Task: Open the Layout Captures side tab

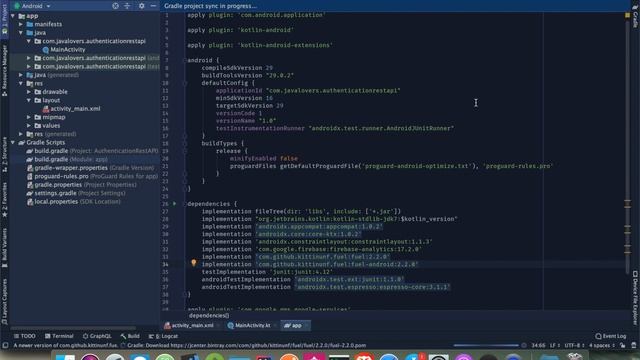Action: (x=4, y=301)
